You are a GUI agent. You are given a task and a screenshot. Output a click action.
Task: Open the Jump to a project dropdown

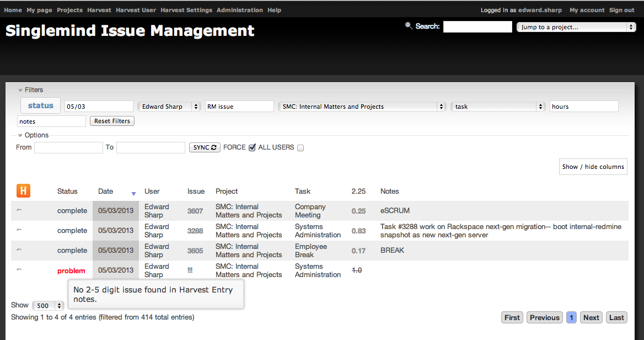click(576, 27)
